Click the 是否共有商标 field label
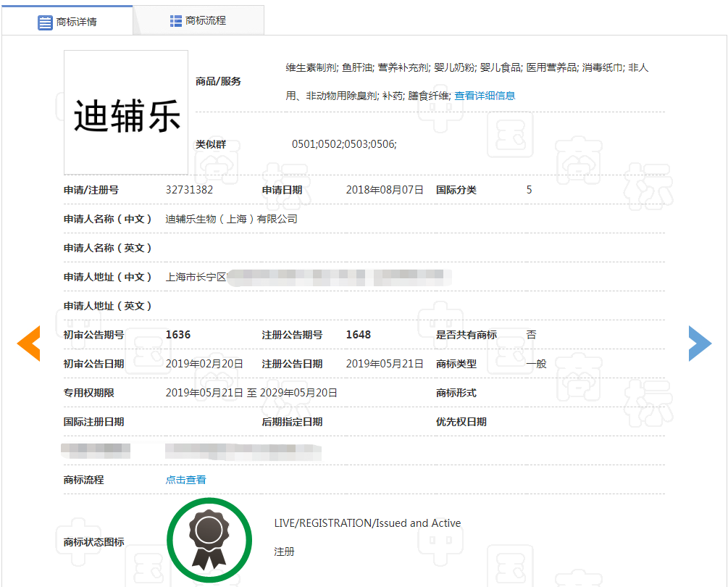 [466, 335]
